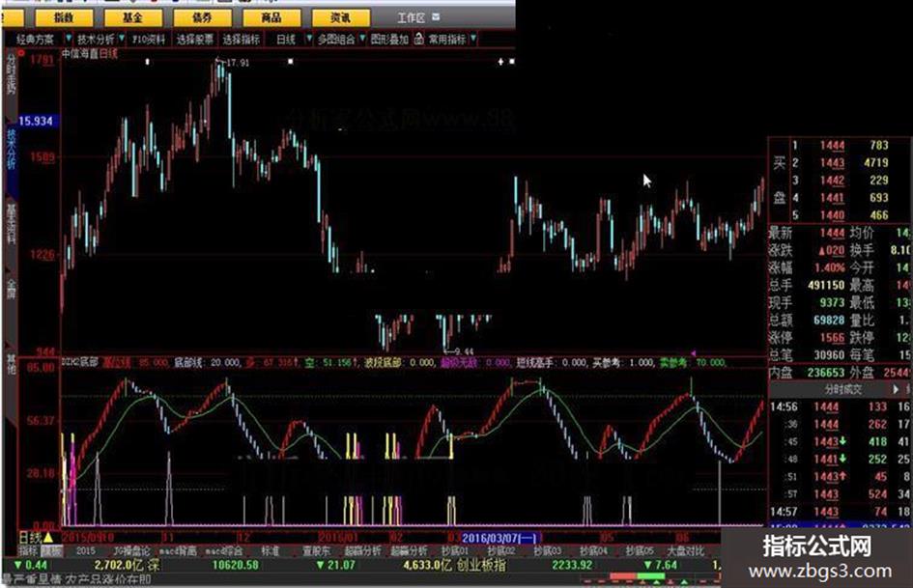The width and height of the screenshot is (913, 588).
Task: Click the 分时成交 panel header
Action: 842,389
